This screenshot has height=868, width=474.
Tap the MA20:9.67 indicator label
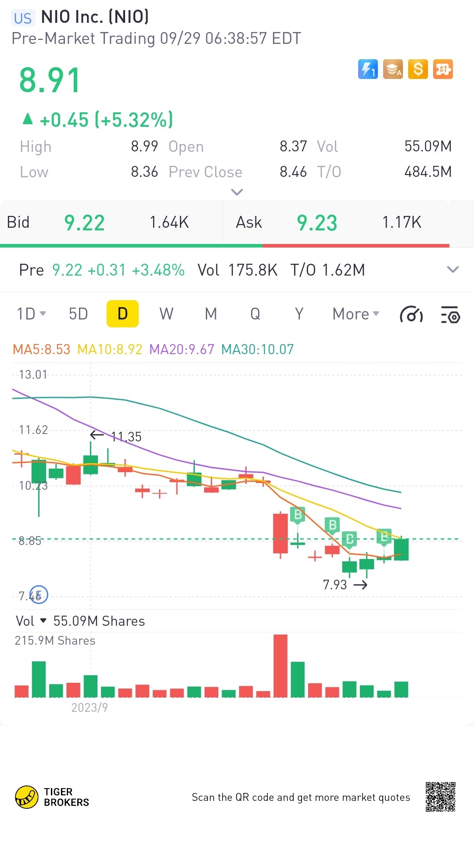coord(182,349)
